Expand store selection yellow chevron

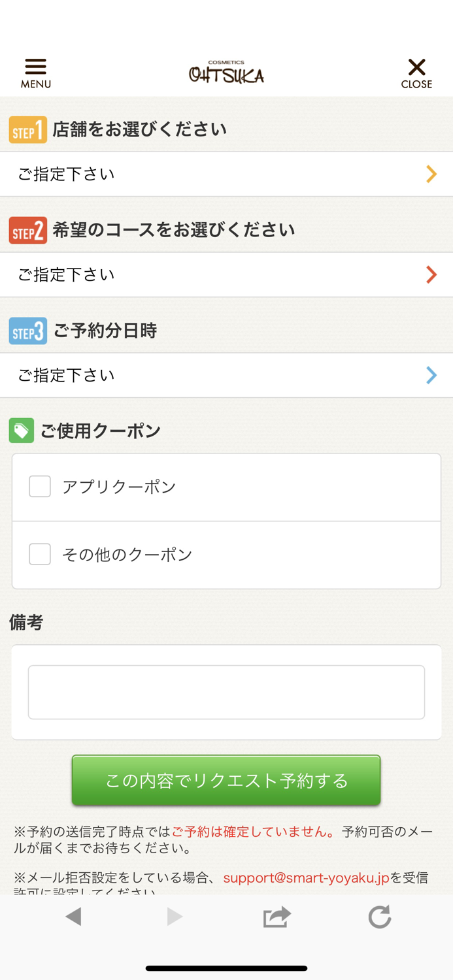pyautogui.click(x=431, y=174)
